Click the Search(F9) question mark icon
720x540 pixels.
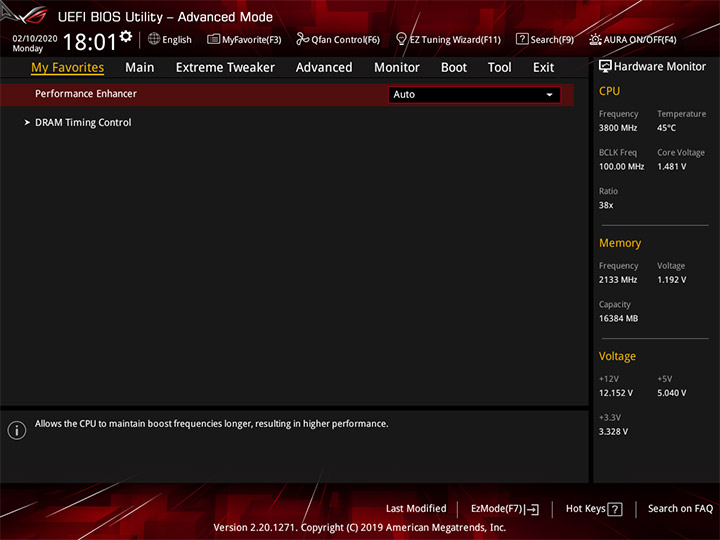pos(522,39)
